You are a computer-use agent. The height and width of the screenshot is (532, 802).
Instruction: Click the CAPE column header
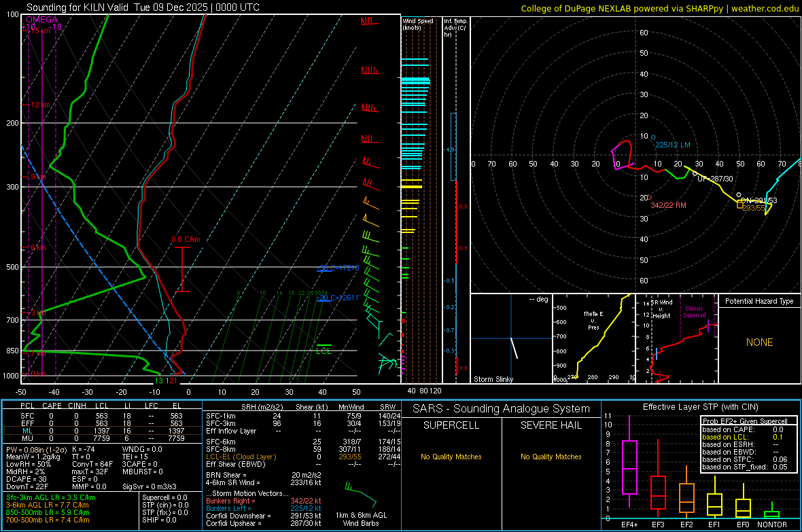(x=52, y=406)
